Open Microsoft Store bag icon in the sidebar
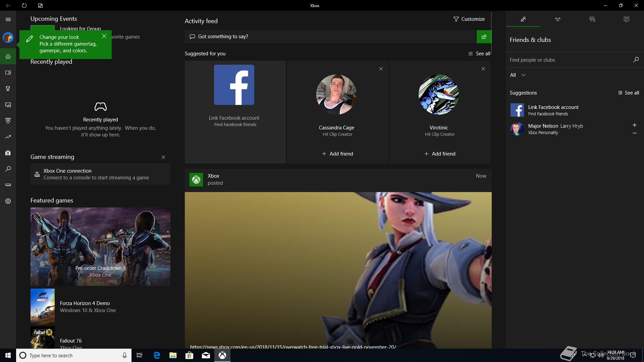Viewport: 644px width, 362px height. click(8, 153)
